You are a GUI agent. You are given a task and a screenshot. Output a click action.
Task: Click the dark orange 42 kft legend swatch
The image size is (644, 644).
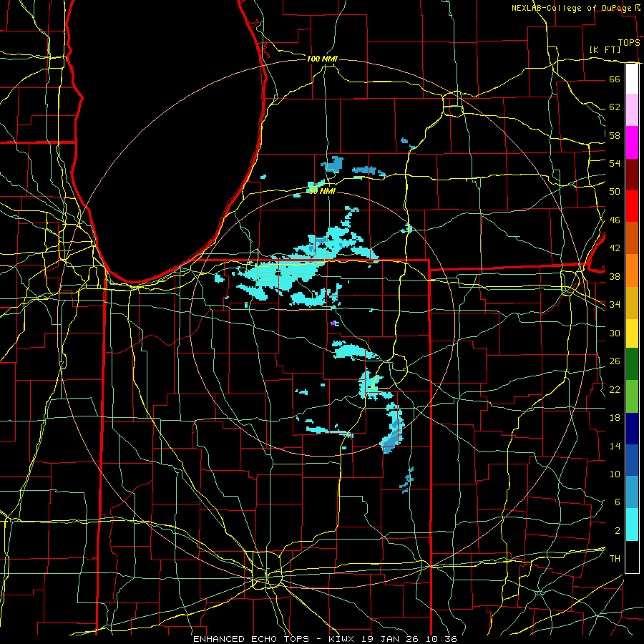(x=632, y=238)
